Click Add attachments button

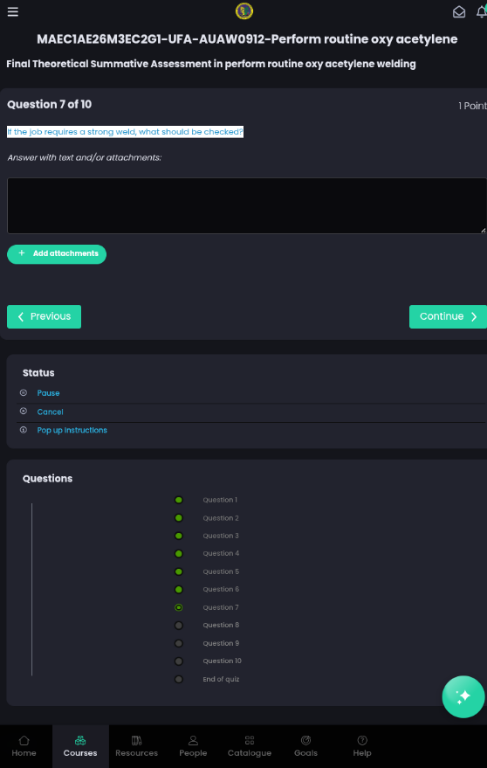[57, 254]
